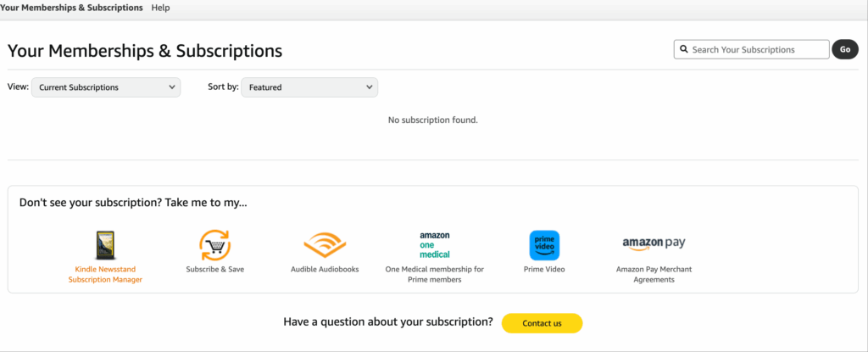Click the Prime Video icon

pos(544,245)
